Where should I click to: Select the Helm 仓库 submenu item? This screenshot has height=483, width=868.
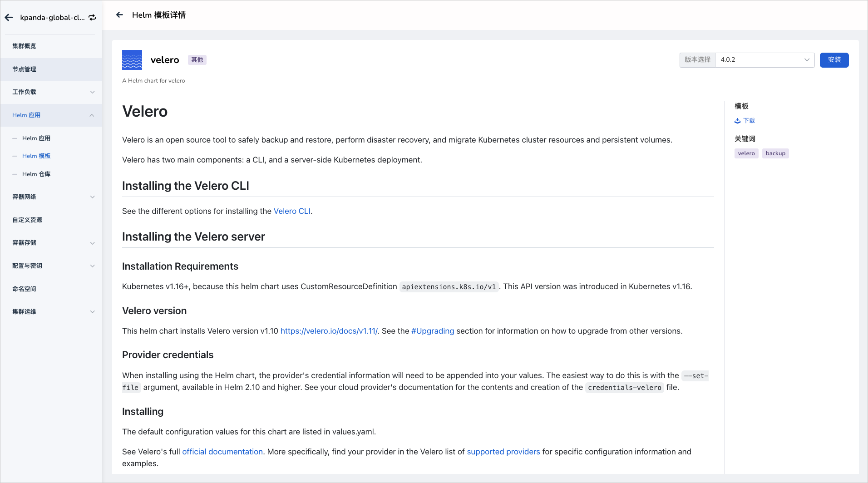click(36, 174)
